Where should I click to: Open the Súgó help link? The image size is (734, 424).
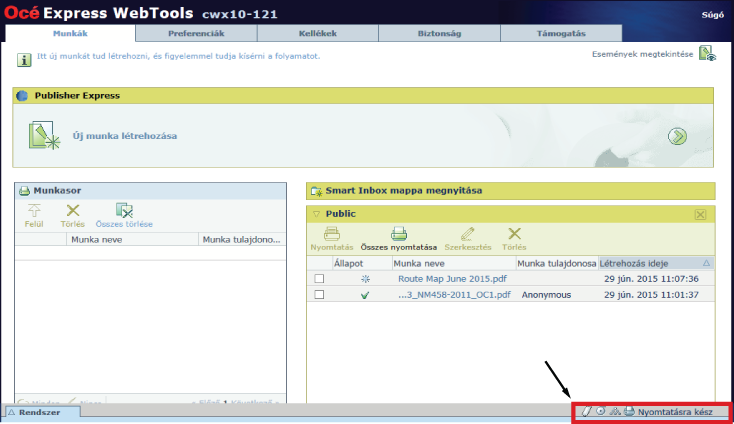(712, 15)
